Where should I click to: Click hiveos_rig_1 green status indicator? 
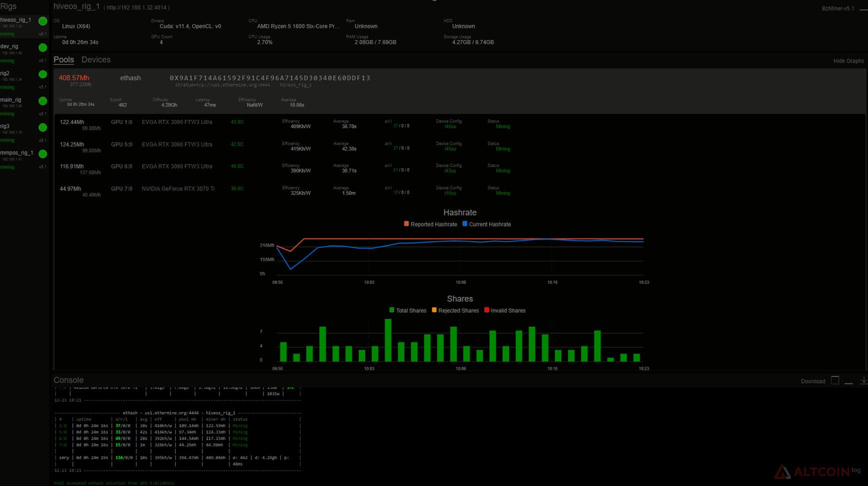coord(43,21)
